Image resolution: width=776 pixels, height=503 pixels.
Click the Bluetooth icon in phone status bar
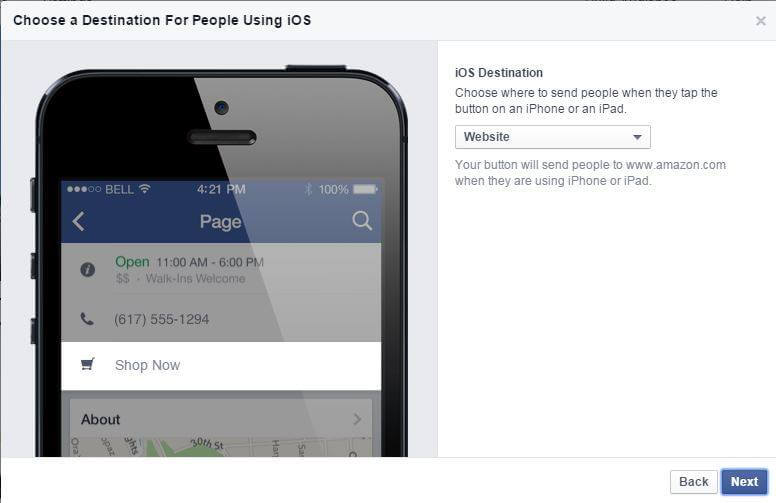point(308,189)
